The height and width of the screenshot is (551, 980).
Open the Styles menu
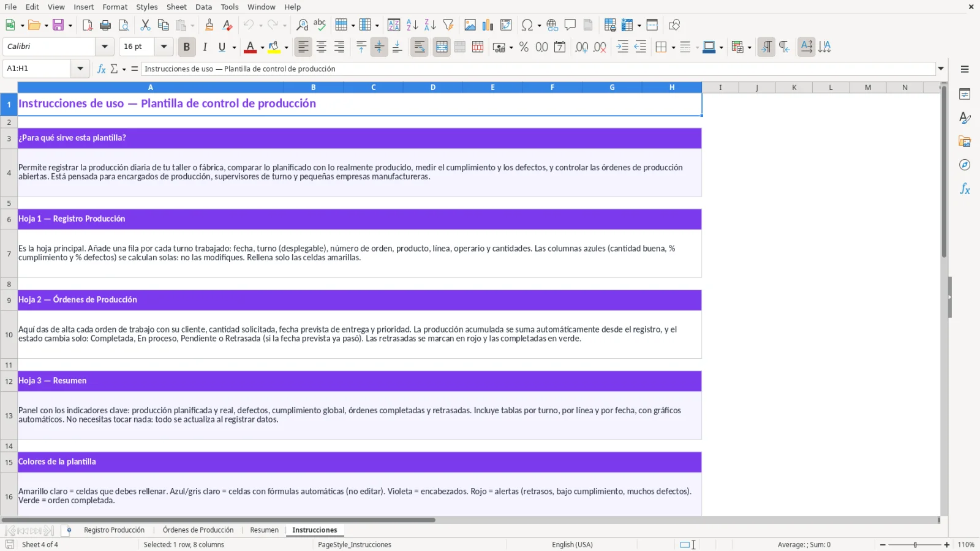click(x=147, y=7)
